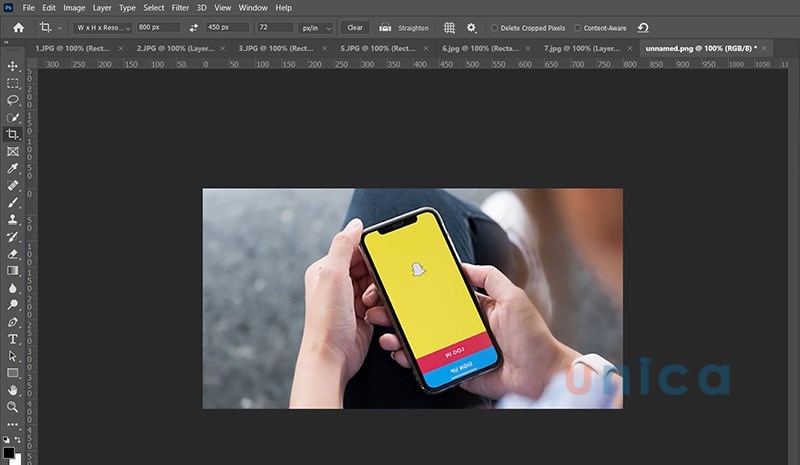
Task: Reset default foreground and background colors
Action: [x=6, y=439]
